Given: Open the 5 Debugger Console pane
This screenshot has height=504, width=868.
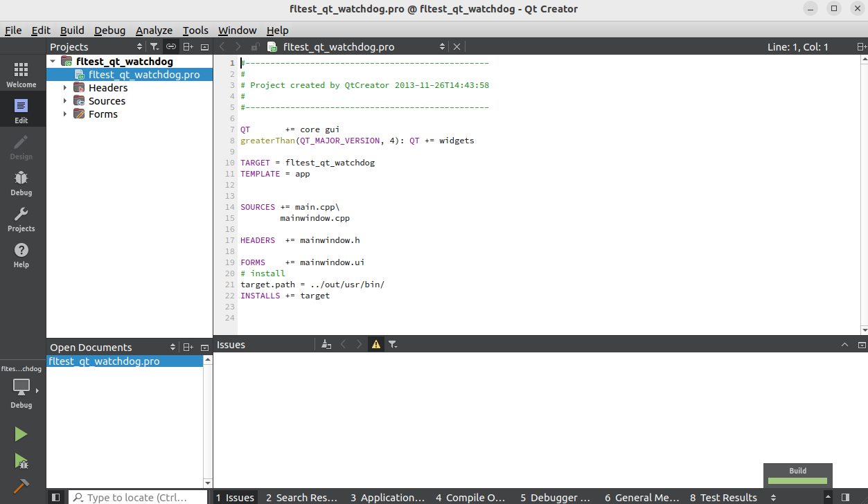Looking at the screenshot, I should [x=555, y=497].
